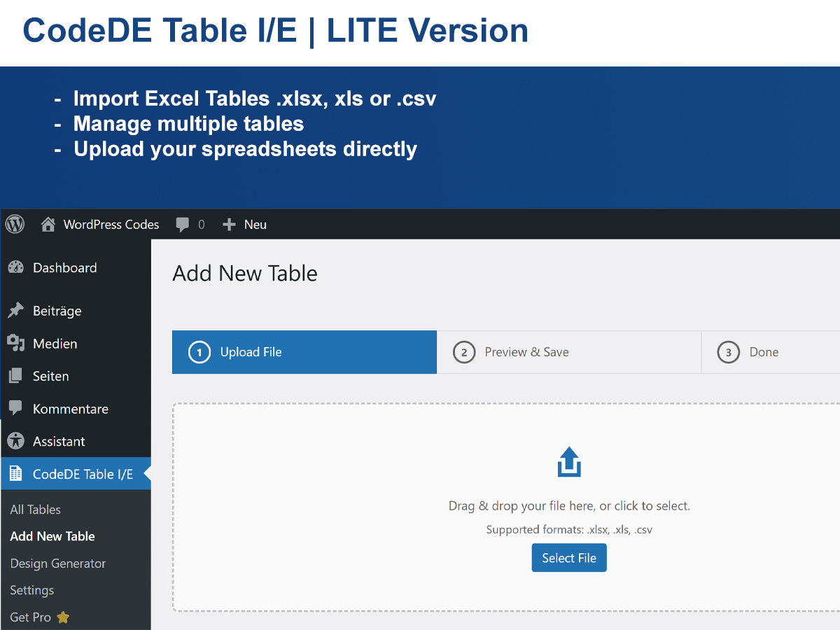The height and width of the screenshot is (630, 840).
Task: Open All Tables submenu
Action: [x=36, y=510]
